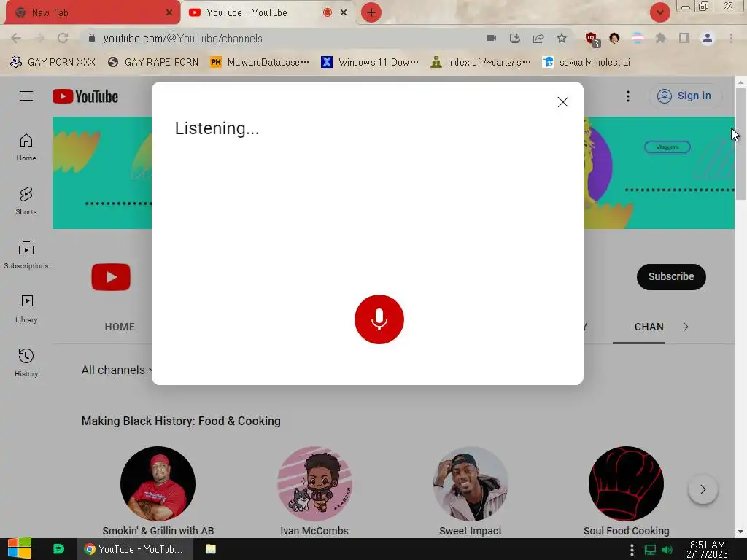Open History in the sidebar

click(x=26, y=363)
